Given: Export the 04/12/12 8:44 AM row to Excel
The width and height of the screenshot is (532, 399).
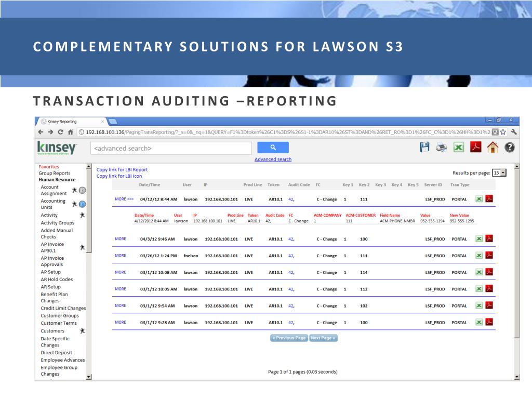Looking at the screenshot, I should 478,199.
